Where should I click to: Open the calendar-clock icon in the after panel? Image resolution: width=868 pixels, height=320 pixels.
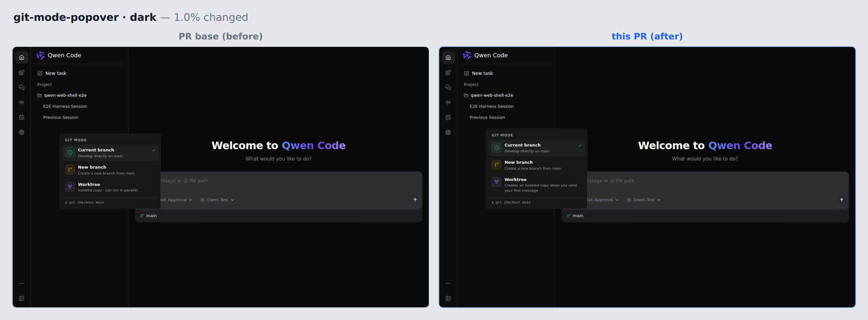coord(448,118)
